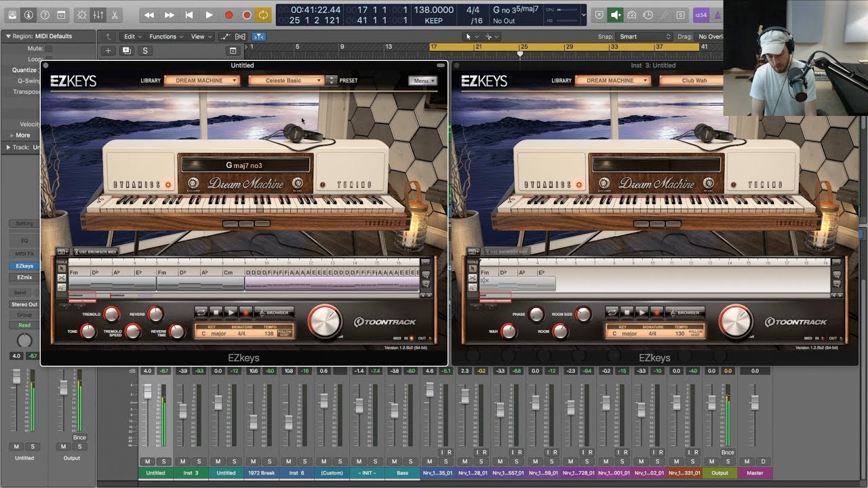Click the large master volume knob in right EZkeys
868x488 pixels.
[736, 321]
